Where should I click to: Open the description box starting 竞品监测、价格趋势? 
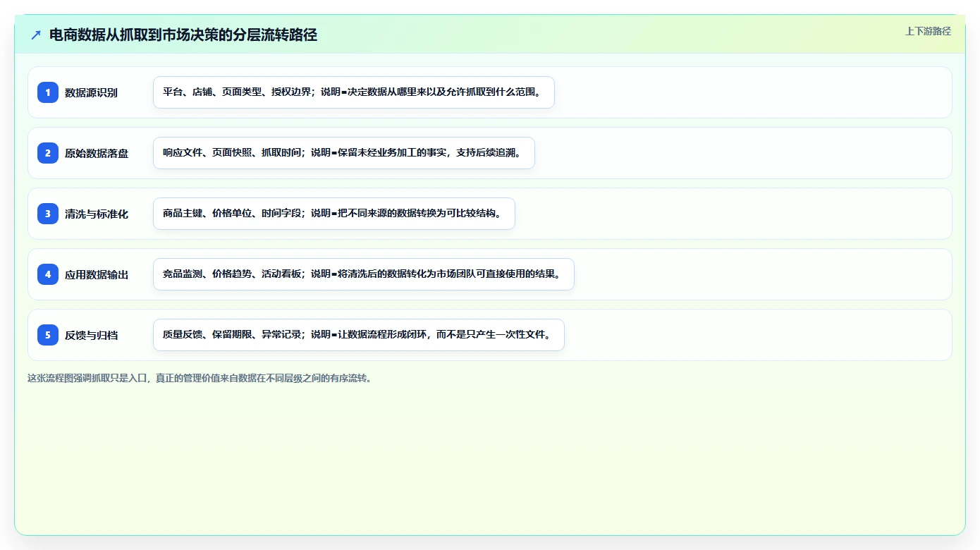[x=364, y=274]
